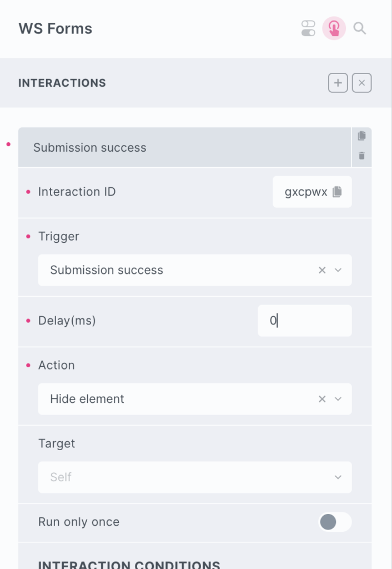Open the interactions pointer icon
This screenshot has height=569, width=392.
point(334,28)
